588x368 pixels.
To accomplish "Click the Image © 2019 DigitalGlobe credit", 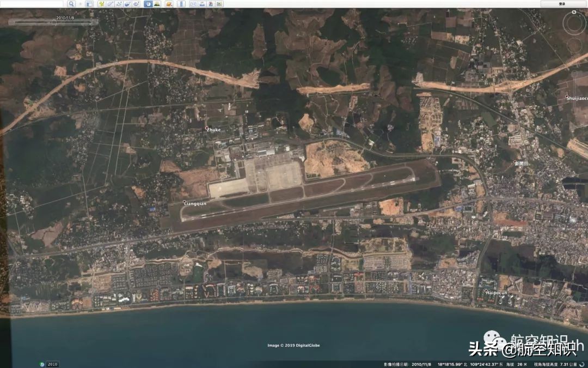I will coord(294,345).
